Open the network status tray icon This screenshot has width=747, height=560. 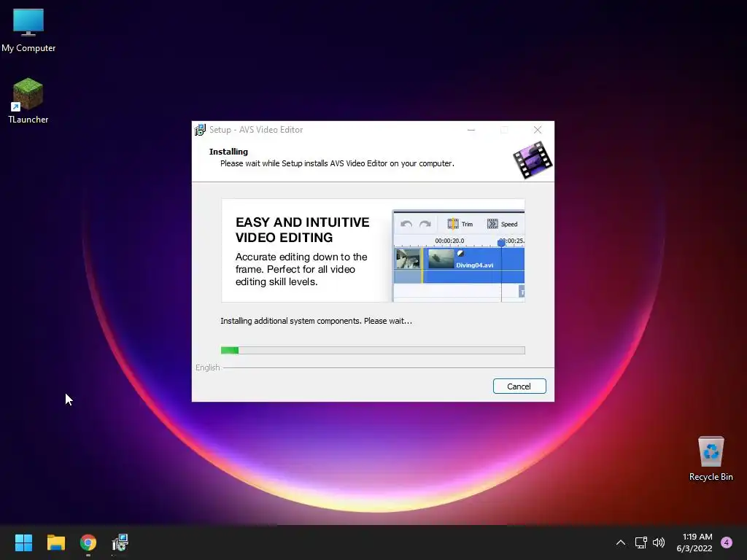pyautogui.click(x=640, y=542)
